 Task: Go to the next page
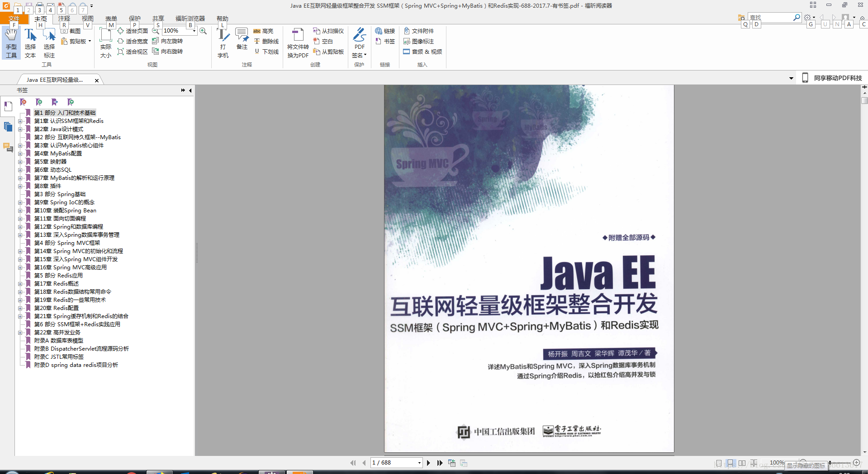(x=428, y=463)
